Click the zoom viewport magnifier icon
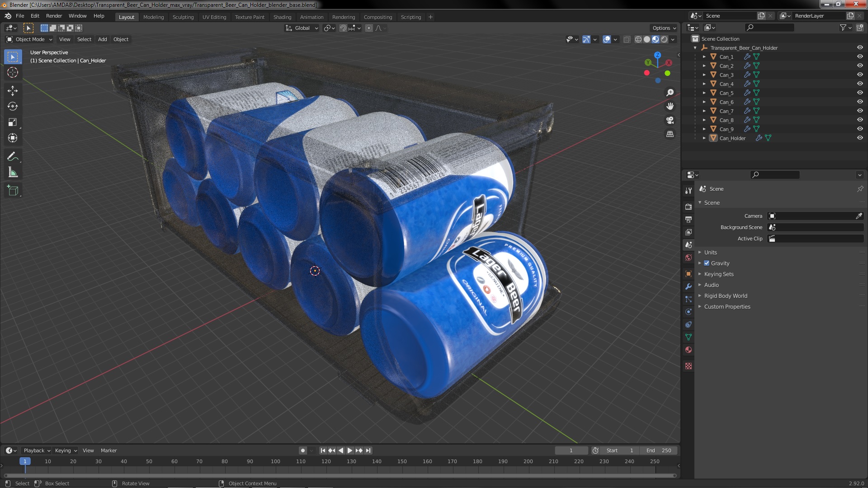The width and height of the screenshot is (868, 488). 670,93
